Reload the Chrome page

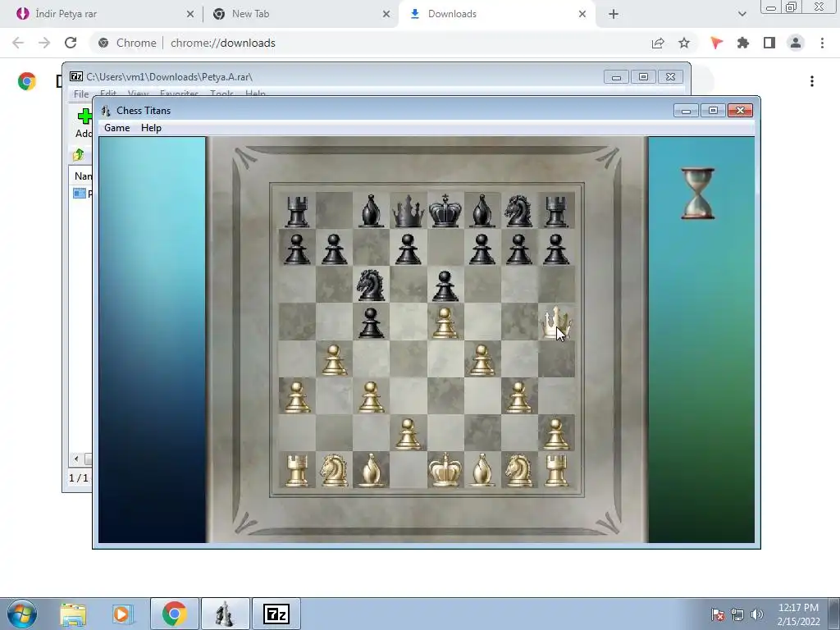(x=71, y=43)
